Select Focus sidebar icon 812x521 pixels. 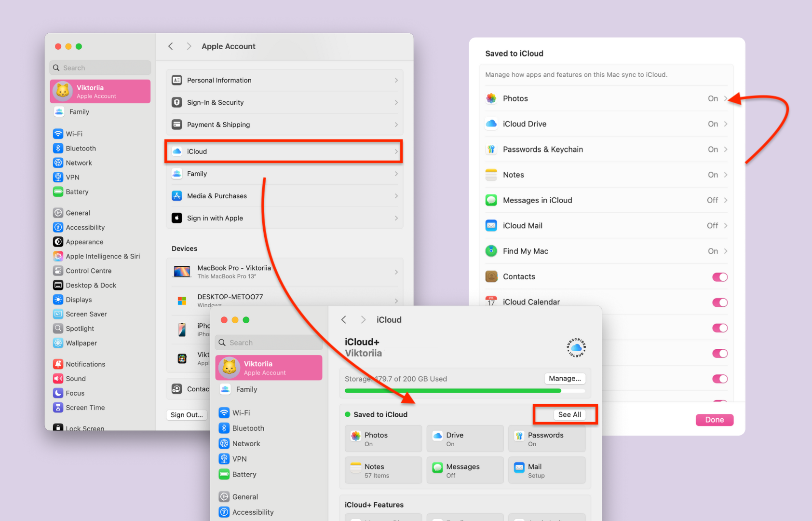coord(58,393)
